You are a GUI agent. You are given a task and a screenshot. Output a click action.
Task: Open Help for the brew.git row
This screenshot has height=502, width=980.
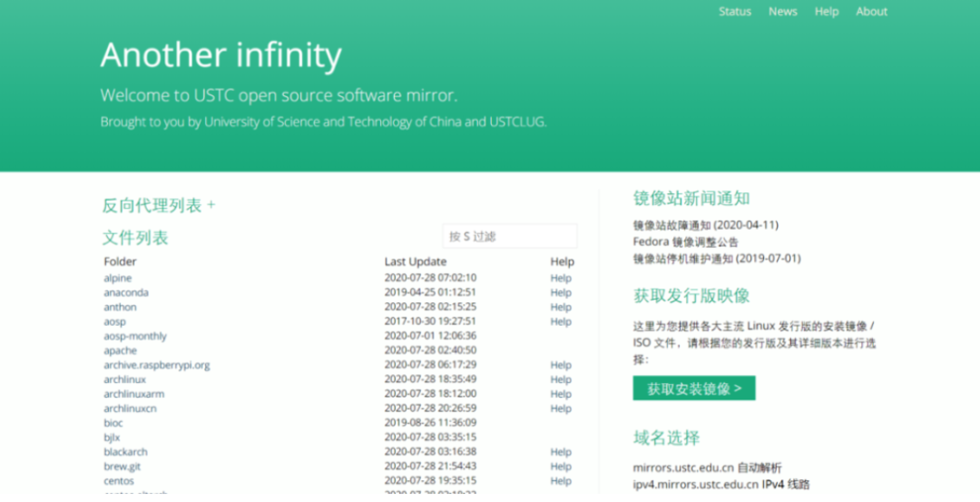[561, 467]
